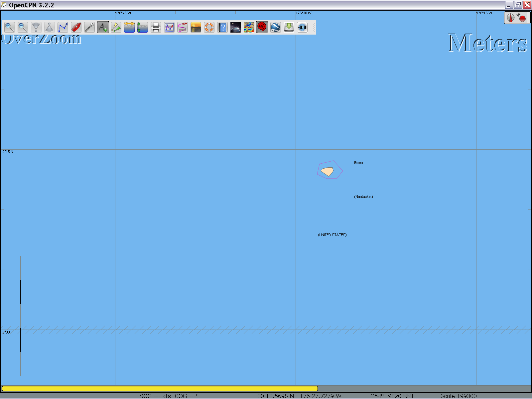
Task: Show tides with the vertical arrow icon
Action: click(x=143, y=27)
